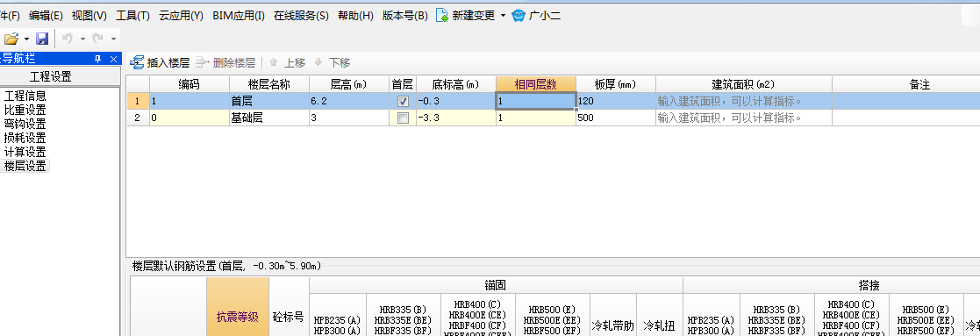
Task: Open the undo history dropdown arrow
Action: pos(82,39)
